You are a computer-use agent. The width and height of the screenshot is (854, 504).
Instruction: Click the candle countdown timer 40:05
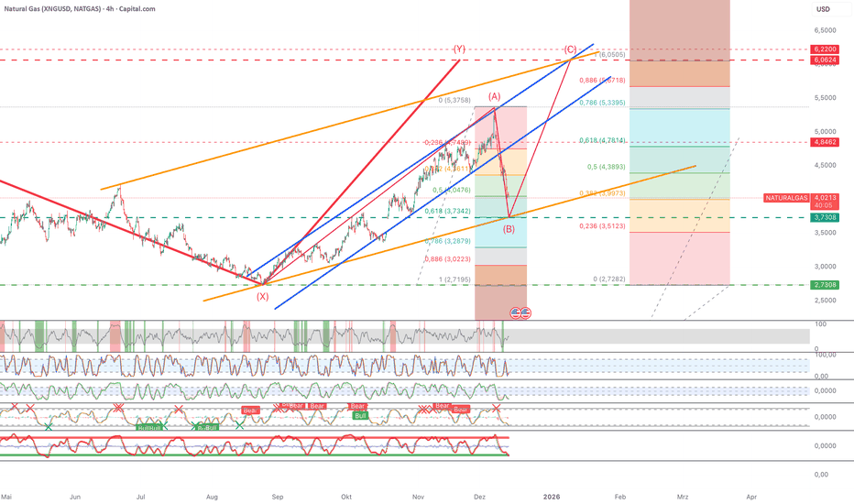(x=824, y=205)
